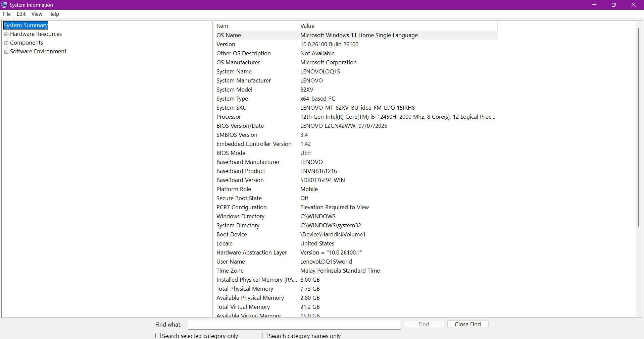Screen dimensions: 644x339
Task: Open the Edit menu
Action: click(x=21, y=14)
